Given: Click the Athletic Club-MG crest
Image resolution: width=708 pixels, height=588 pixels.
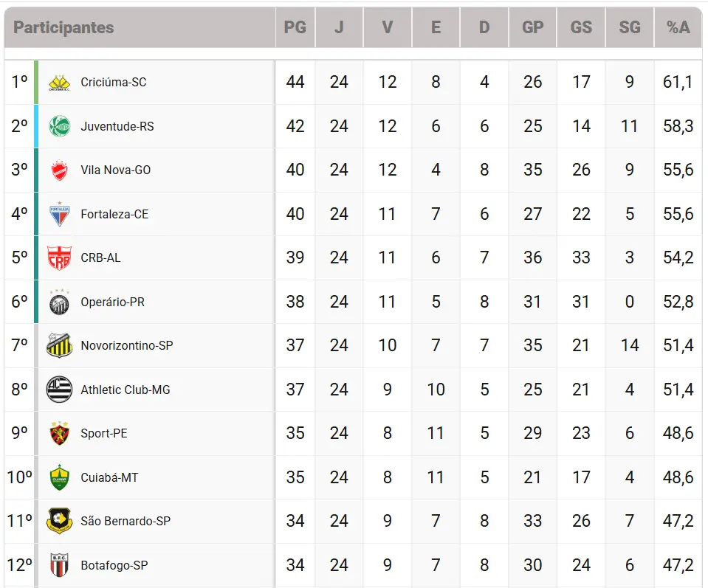Looking at the screenshot, I should 59,390.
